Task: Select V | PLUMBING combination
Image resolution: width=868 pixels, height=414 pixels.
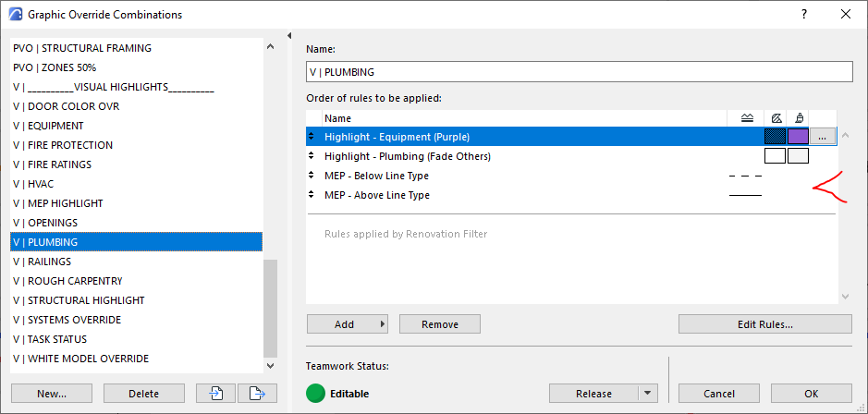Action: [136, 242]
